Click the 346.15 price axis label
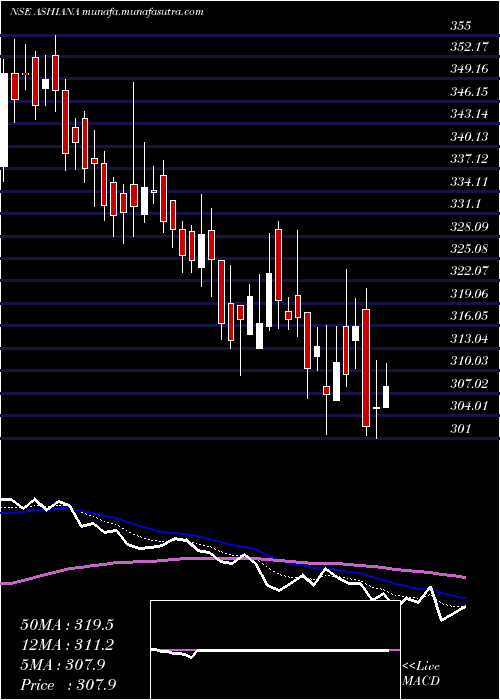 469,92
